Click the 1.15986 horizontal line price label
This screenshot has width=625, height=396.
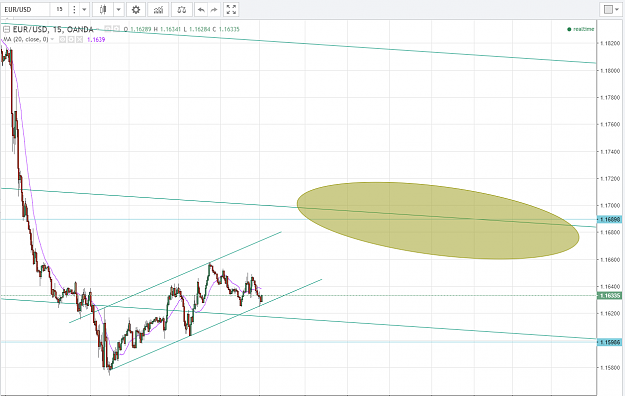coord(609,342)
